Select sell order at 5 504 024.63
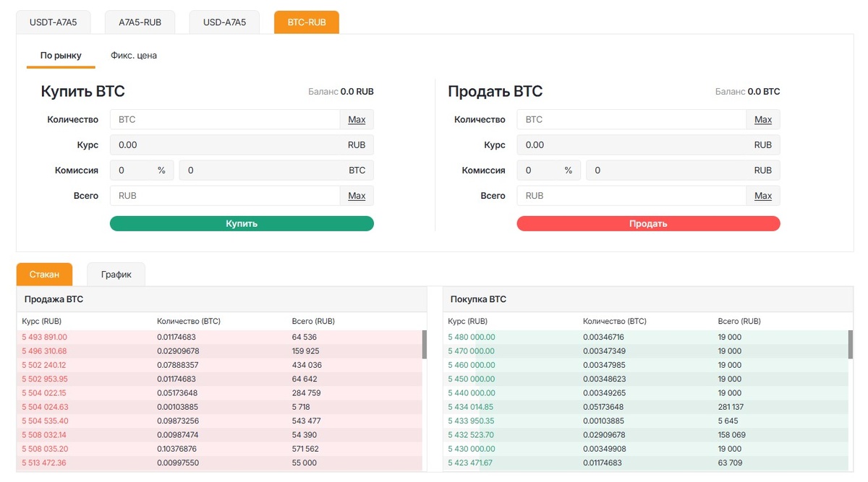The width and height of the screenshot is (868, 482). tap(219, 407)
